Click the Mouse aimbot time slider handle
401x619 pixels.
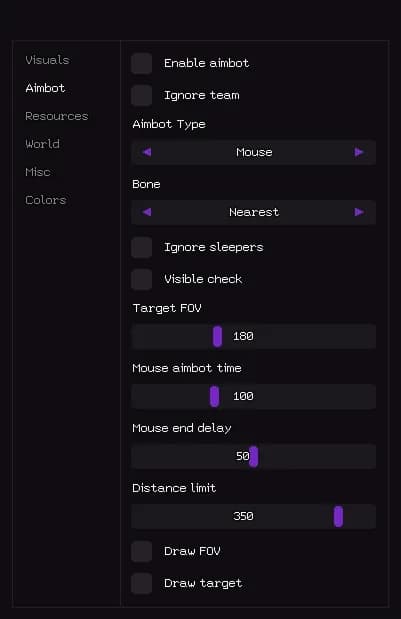214,396
